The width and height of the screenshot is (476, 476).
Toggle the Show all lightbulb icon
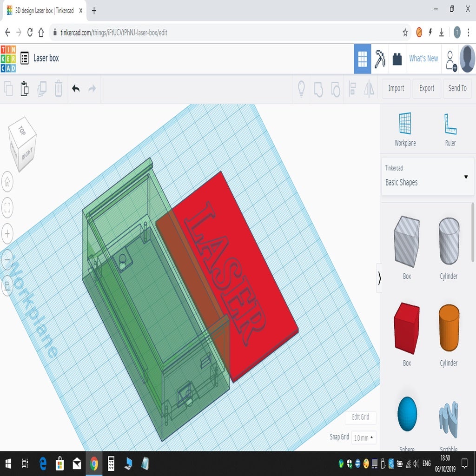301,88
